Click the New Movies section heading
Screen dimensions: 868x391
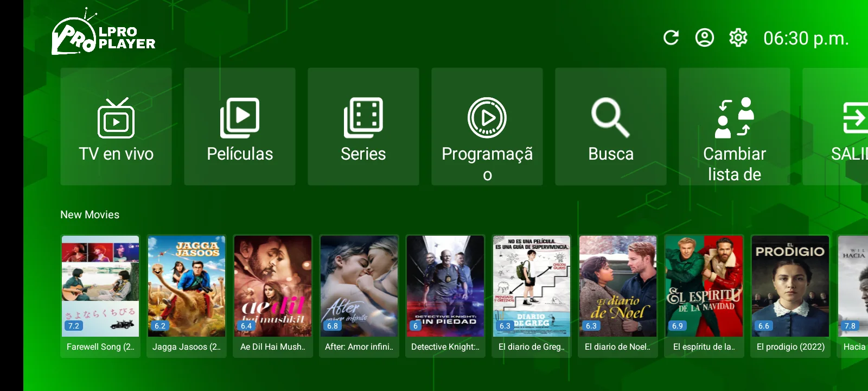[x=90, y=215]
